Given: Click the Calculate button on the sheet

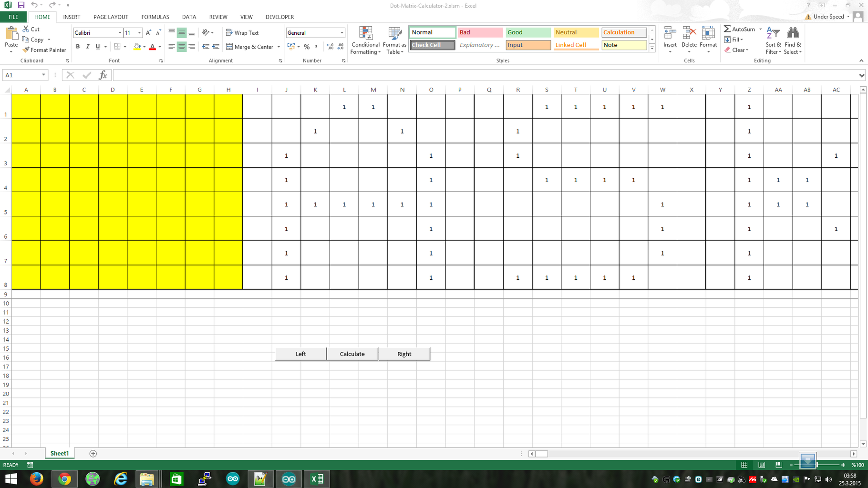Looking at the screenshot, I should point(352,354).
